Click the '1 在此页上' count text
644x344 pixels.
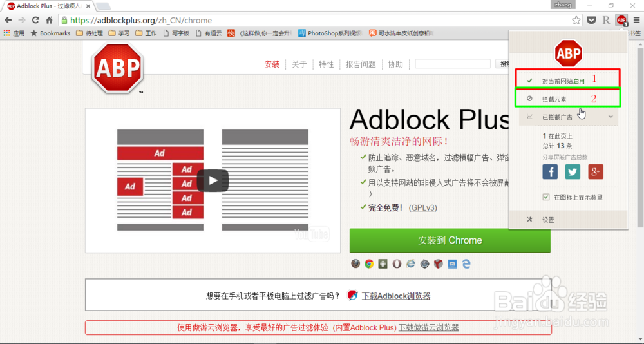pos(557,136)
